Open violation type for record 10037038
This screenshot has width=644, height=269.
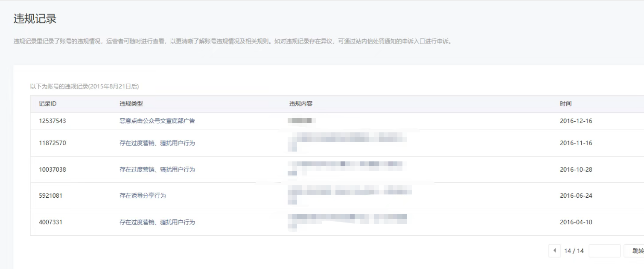[x=157, y=170]
